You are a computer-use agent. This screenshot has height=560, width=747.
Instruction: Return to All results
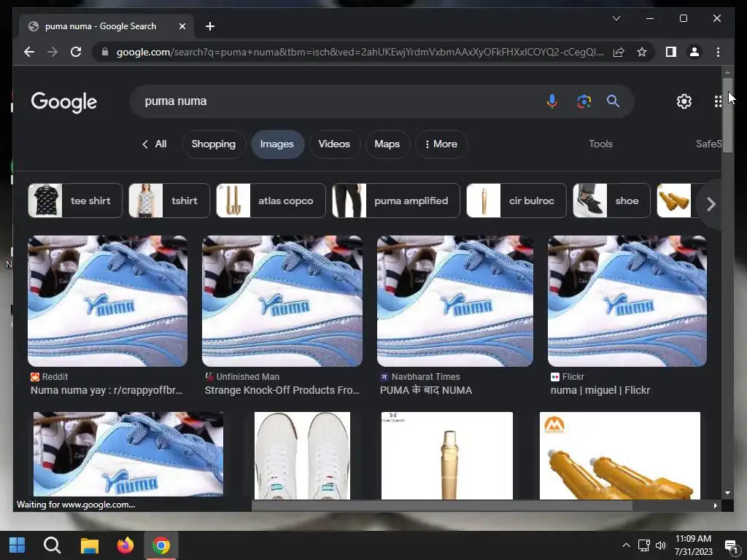tap(155, 144)
